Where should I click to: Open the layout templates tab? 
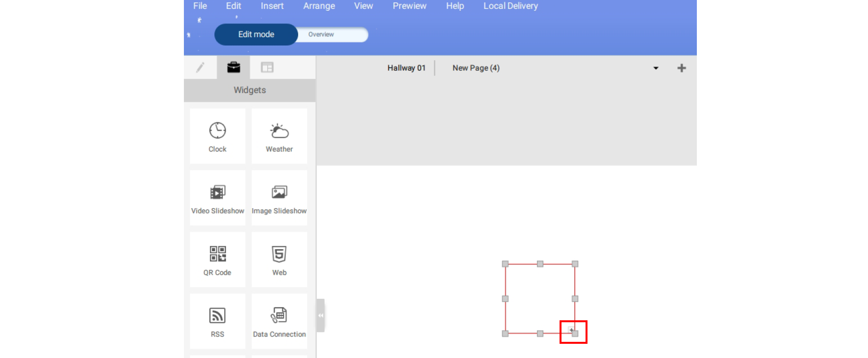(x=267, y=68)
